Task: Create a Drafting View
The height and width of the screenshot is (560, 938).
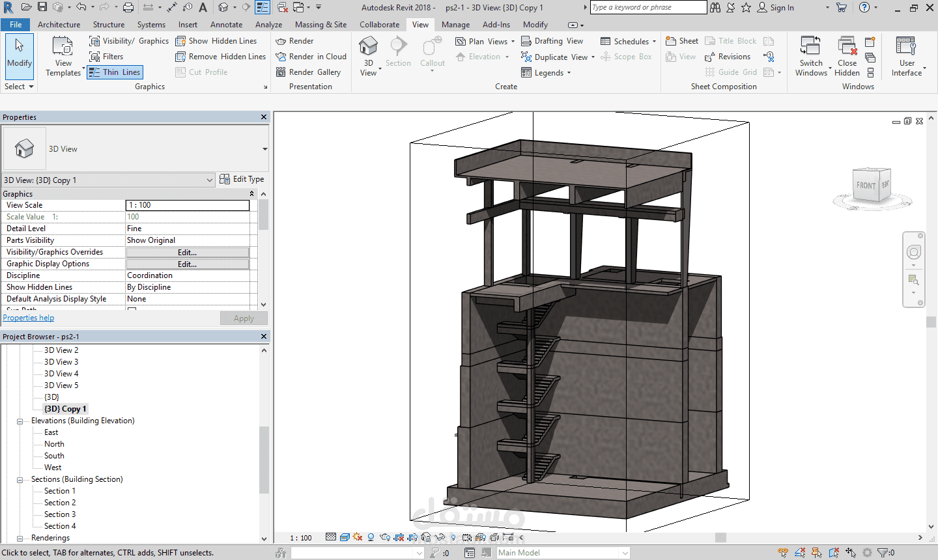Action: coord(552,41)
